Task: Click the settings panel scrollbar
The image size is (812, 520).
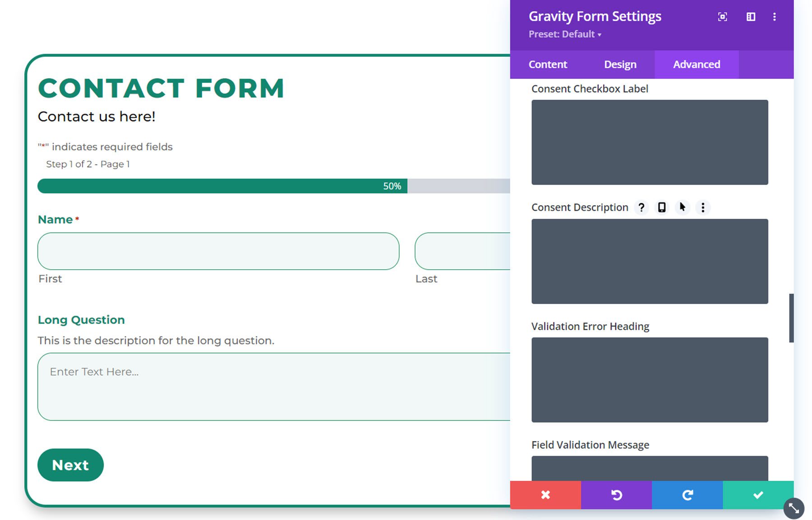Action: [791, 316]
